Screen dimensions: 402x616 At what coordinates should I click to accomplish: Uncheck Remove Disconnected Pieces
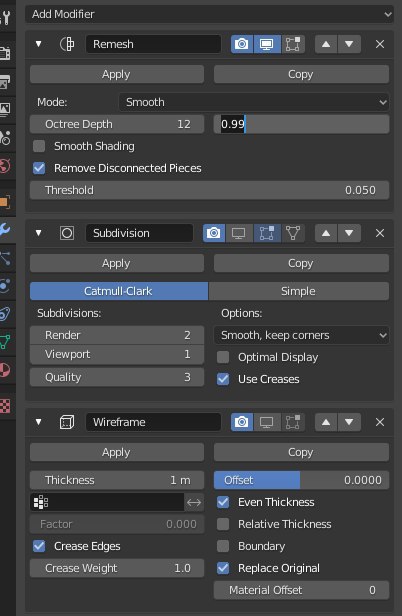39,168
